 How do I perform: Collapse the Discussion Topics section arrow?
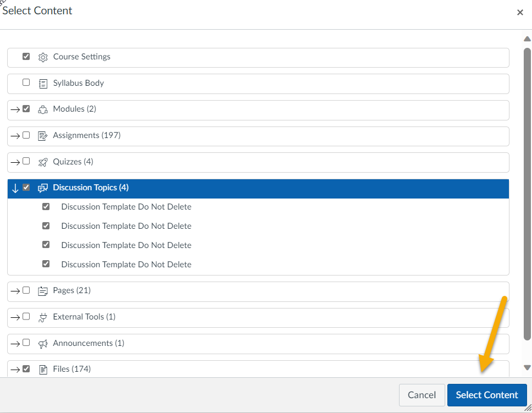click(x=15, y=188)
